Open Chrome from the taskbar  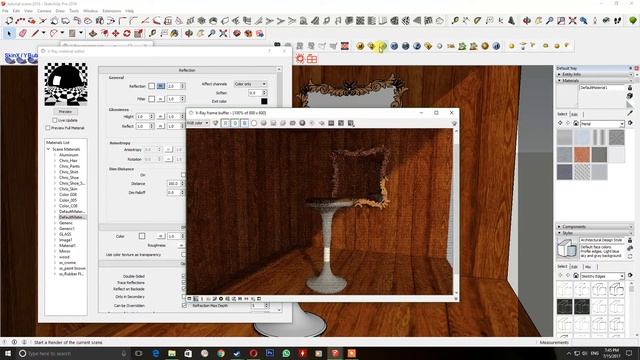pos(221,353)
